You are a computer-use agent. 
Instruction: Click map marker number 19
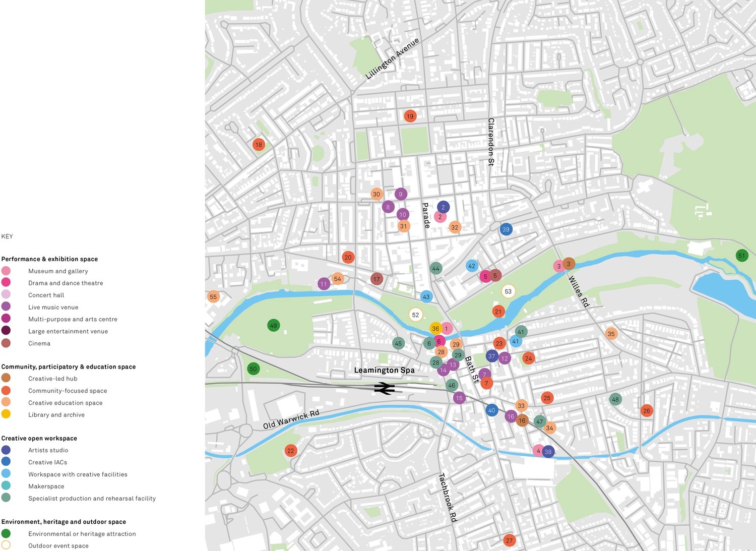410,116
